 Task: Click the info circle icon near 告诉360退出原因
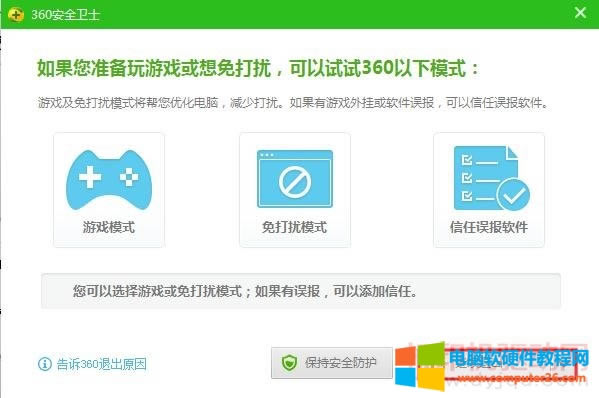click(x=45, y=364)
